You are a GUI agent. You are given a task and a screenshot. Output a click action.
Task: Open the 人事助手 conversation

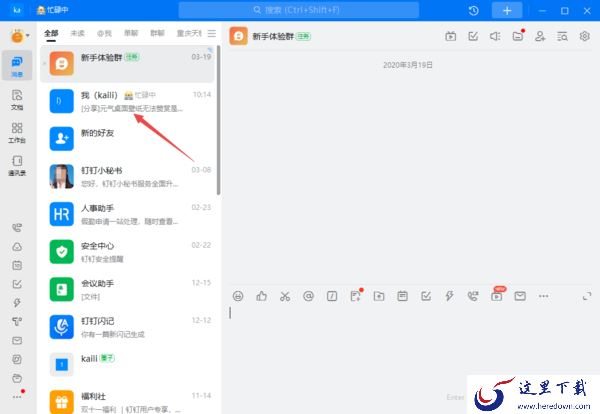127,214
